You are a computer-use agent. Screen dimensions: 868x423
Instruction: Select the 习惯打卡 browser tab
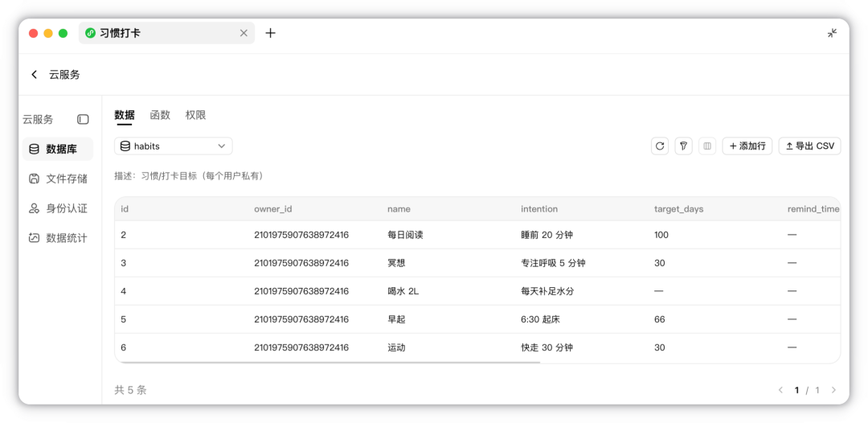pos(166,33)
